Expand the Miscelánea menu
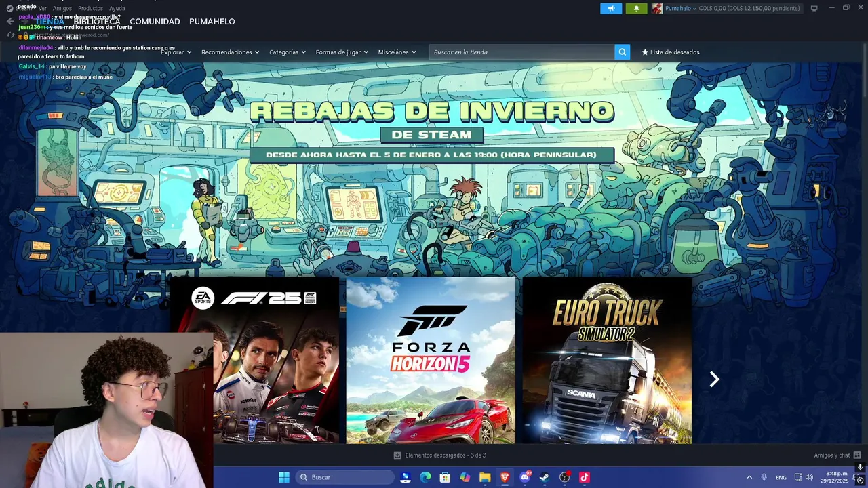This screenshot has height=488, width=868. (397, 52)
